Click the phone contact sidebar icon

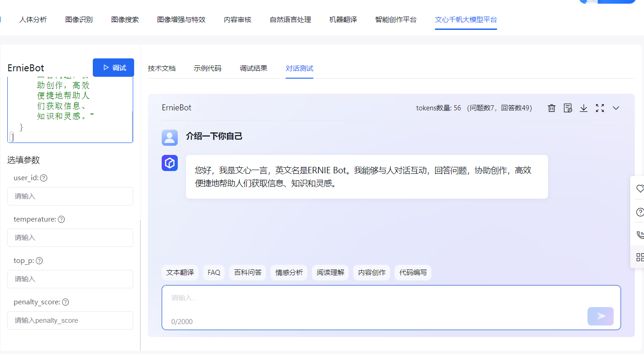click(639, 234)
